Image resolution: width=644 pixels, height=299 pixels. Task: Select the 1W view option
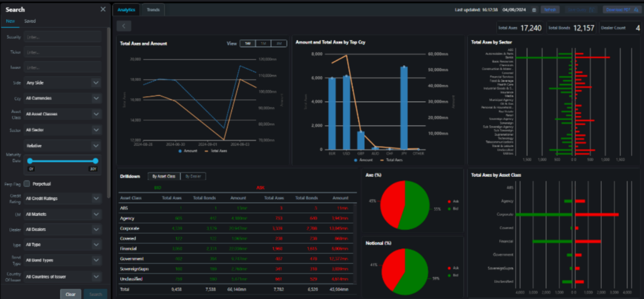[x=248, y=43]
